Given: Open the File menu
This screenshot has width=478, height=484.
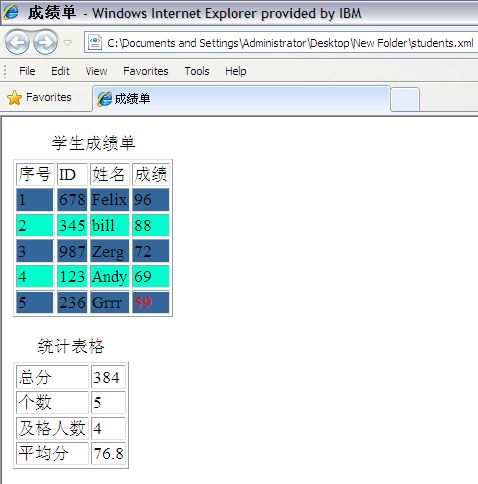Looking at the screenshot, I should pos(27,71).
